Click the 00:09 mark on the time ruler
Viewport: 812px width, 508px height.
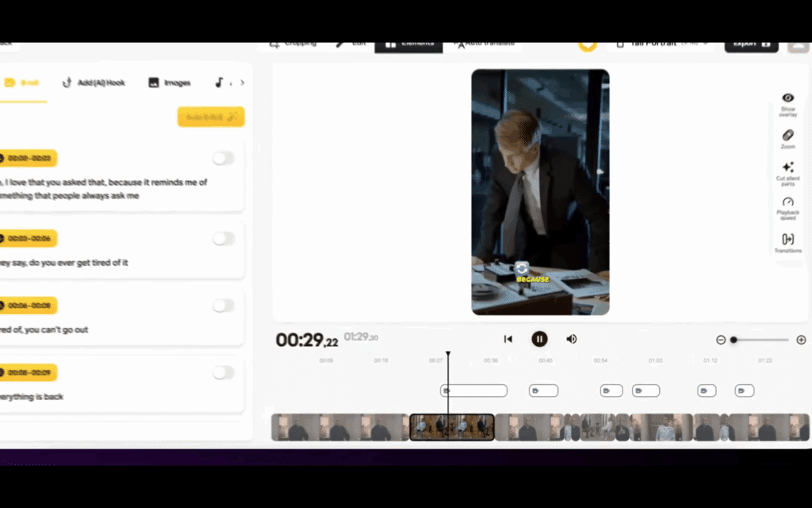pos(326,360)
